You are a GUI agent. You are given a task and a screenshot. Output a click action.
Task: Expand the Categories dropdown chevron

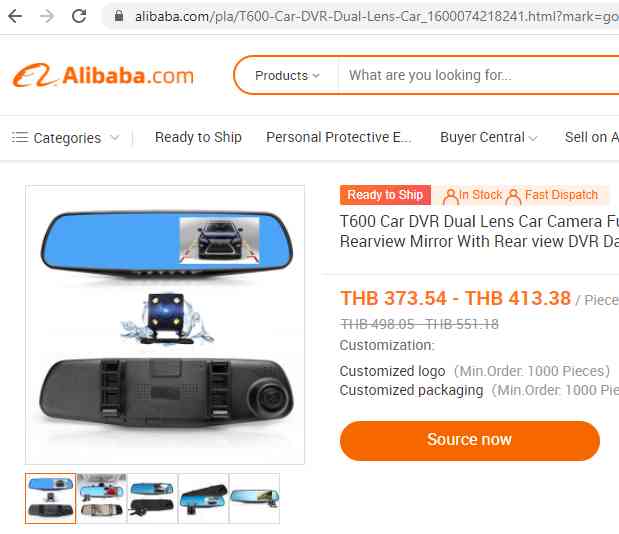coord(114,137)
